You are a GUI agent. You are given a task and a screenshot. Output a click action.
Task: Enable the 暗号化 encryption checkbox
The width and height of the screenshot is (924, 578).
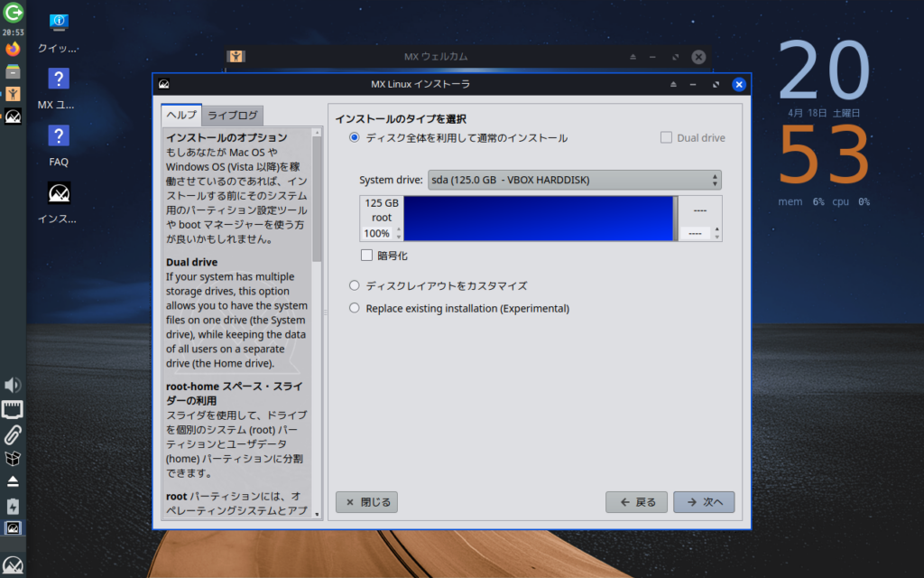click(x=366, y=256)
